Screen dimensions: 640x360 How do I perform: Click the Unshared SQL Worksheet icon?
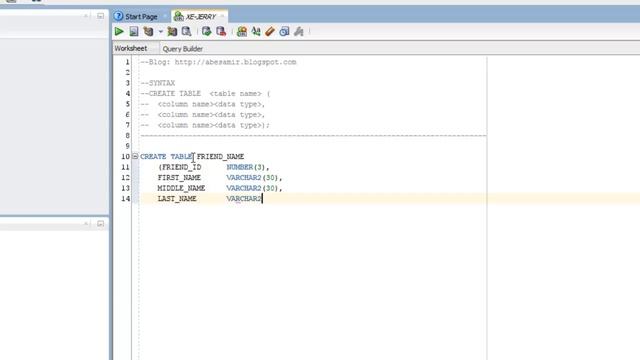[x=242, y=31]
